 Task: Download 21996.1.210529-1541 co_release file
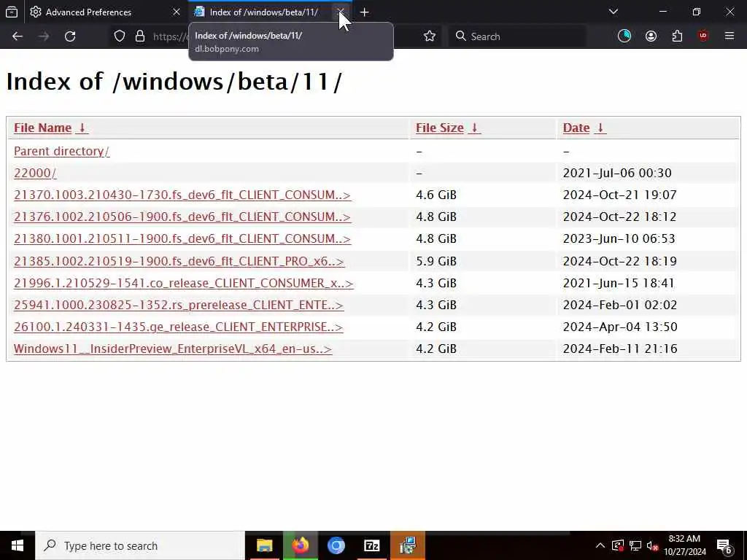183,283
